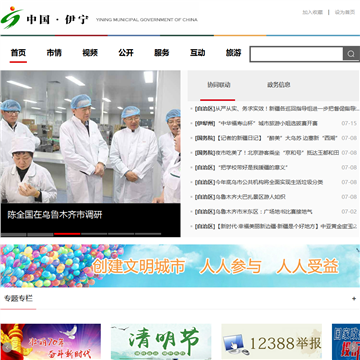The height and width of the screenshot is (360, 360).
Task: Click the 创建文明城市 balloon banner
Action: (180, 266)
